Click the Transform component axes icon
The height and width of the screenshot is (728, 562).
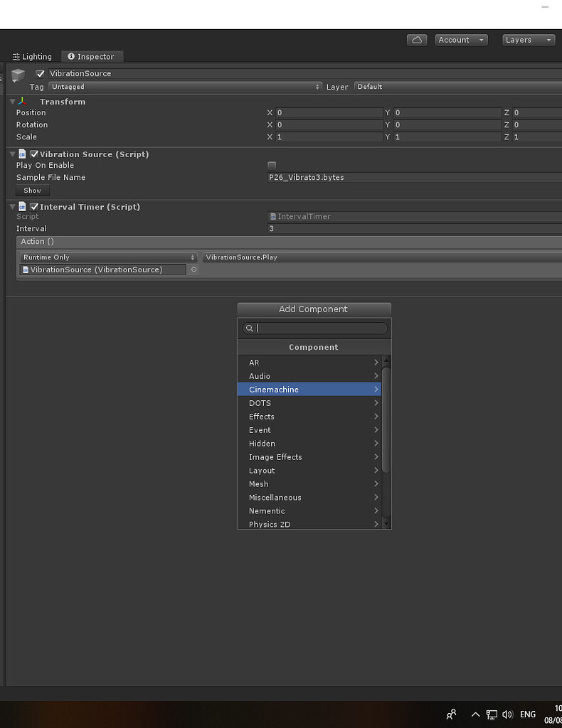click(x=23, y=101)
